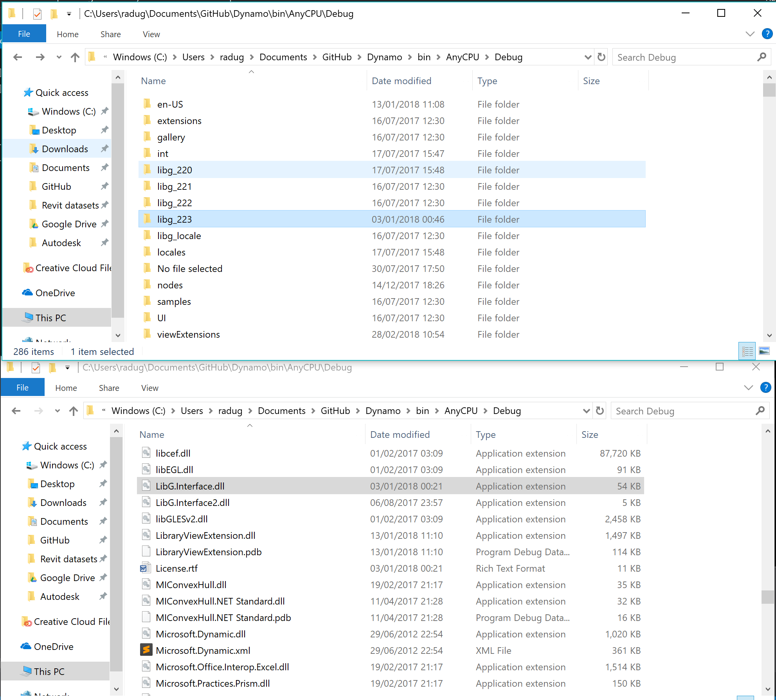
Task: Click properties checkmark icon in bottom title bar
Action: pyautogui.click(x=36, y=368)
